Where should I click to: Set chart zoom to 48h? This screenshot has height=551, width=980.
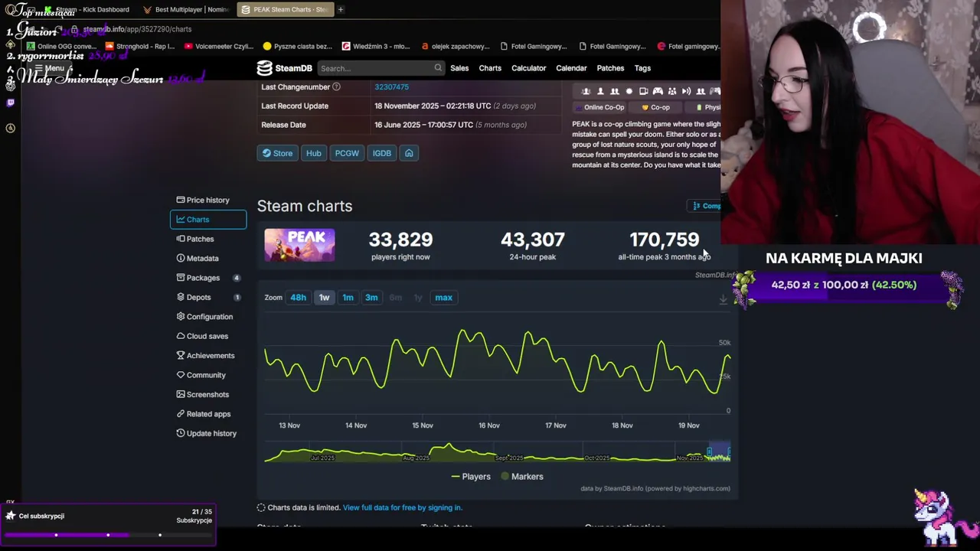coord(298,298)
